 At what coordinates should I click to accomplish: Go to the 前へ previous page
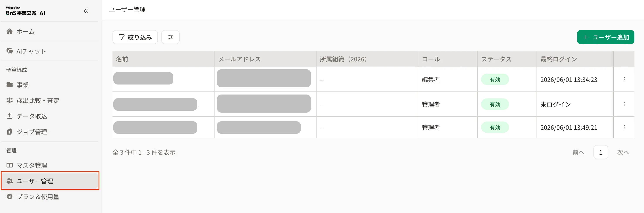pyautogui.click(x=579, y=152)
